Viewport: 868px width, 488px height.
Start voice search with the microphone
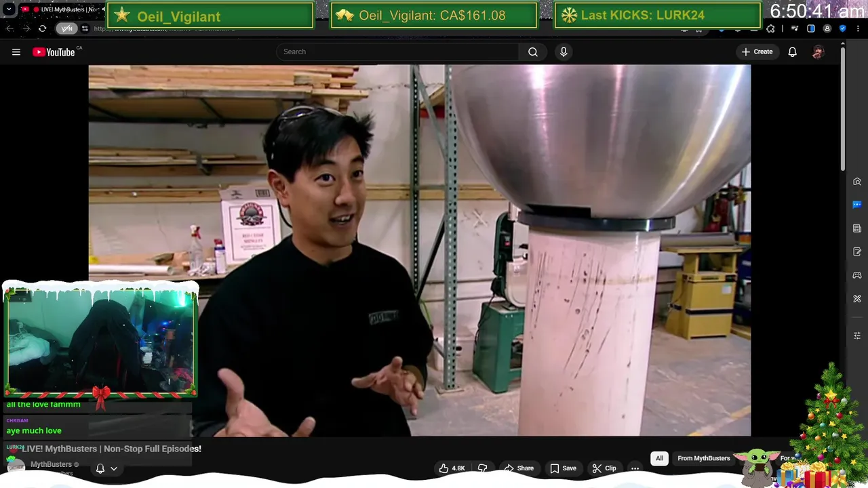(x=564, y=52)
